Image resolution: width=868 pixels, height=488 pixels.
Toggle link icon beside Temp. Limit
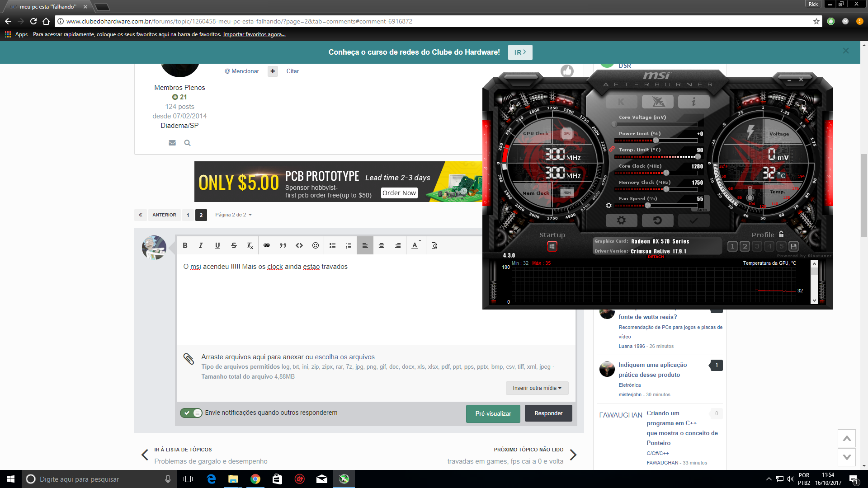click(x=611, y=149)
